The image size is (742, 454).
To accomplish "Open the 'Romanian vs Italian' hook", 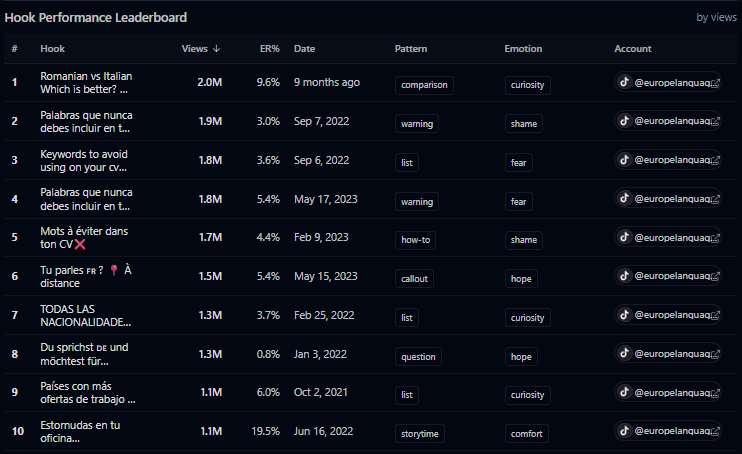I will pyautogui.click(x=86, y=82).
